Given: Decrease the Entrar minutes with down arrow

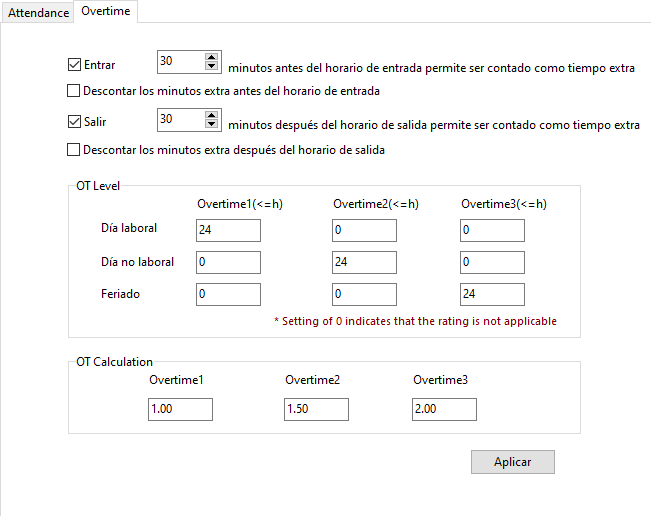Looking at the screenshot, I should click(211, 66).
